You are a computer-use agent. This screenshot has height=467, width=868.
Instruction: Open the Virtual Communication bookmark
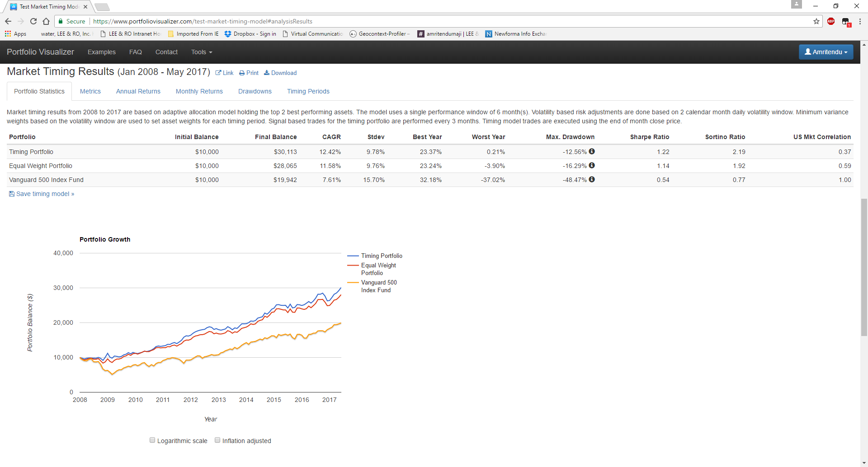(x=313, y=34)
